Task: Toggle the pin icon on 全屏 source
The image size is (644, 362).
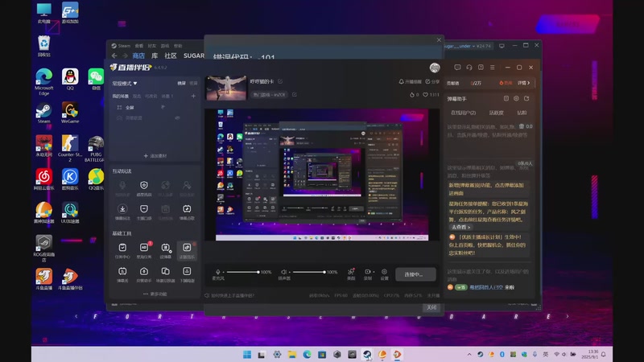Action: (x=163, y=107)
